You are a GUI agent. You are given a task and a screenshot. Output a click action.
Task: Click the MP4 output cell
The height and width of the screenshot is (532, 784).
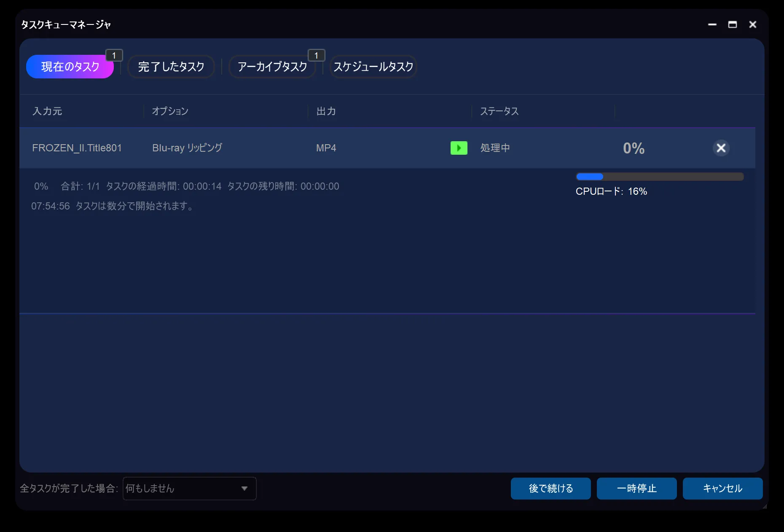[326, 148]
